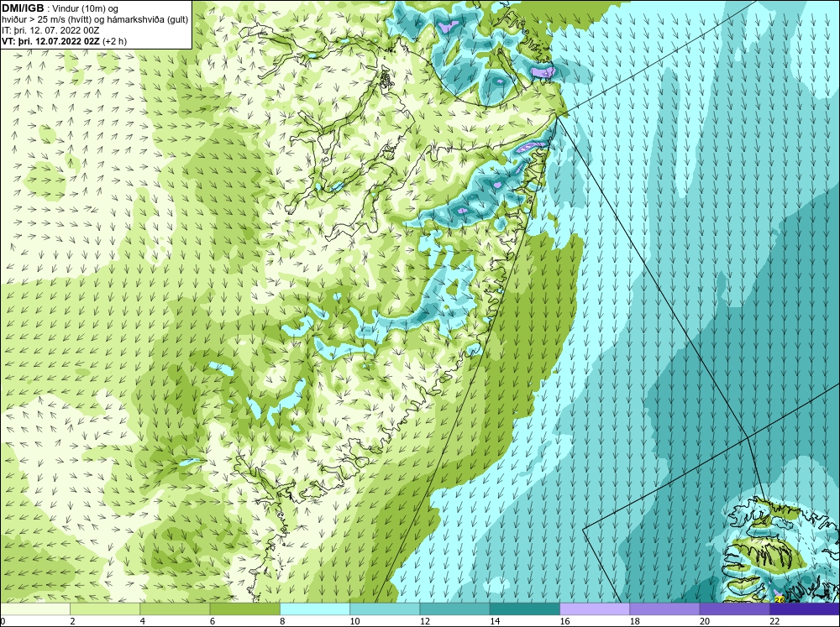Click the scale number '12'
Screen dimensions: 840x627
425,621
